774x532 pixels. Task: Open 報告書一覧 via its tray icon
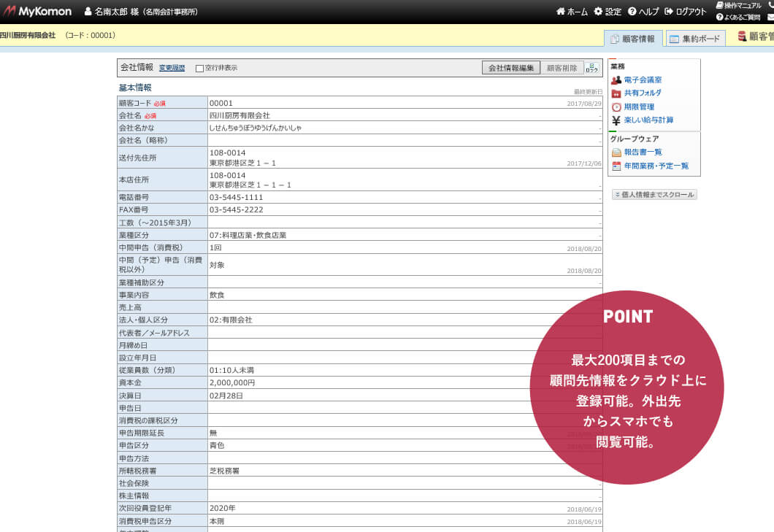616,153
